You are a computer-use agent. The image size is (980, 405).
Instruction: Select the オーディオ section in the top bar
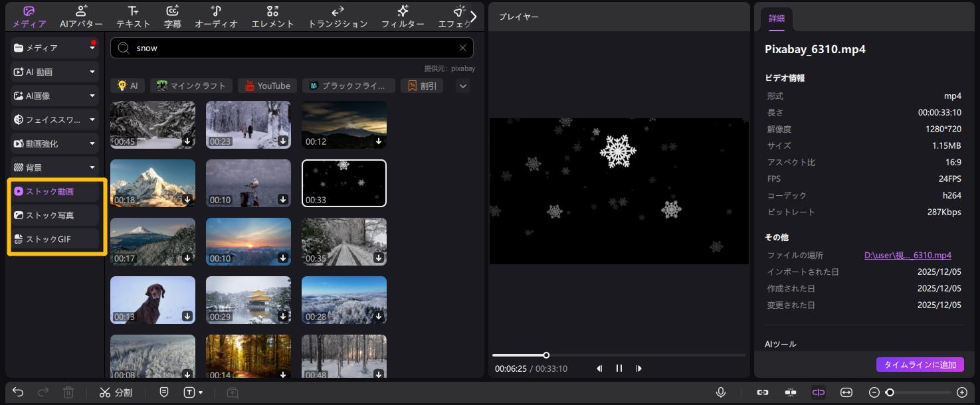click(216, 16)
